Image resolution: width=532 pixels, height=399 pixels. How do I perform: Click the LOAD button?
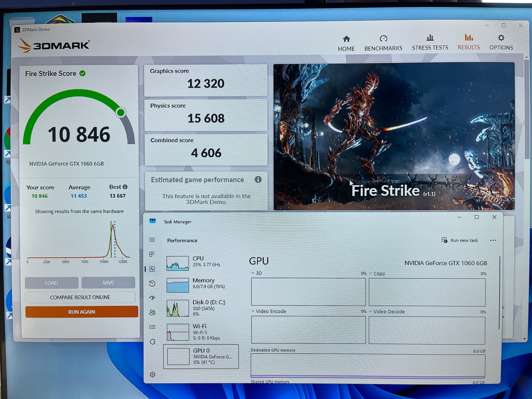pyautogui.click(x=51, y=283)
